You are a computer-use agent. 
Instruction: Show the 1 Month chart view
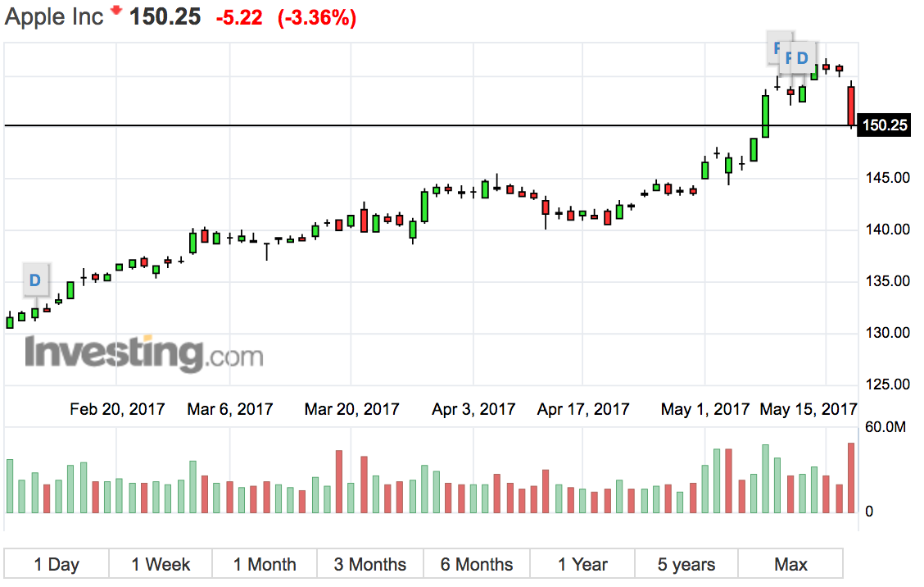pyautogui.click(x=265, y=564)
